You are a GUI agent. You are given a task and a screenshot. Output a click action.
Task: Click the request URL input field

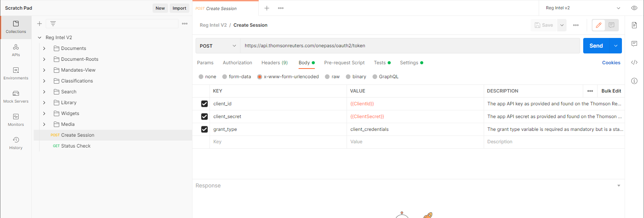coord(410,46)
